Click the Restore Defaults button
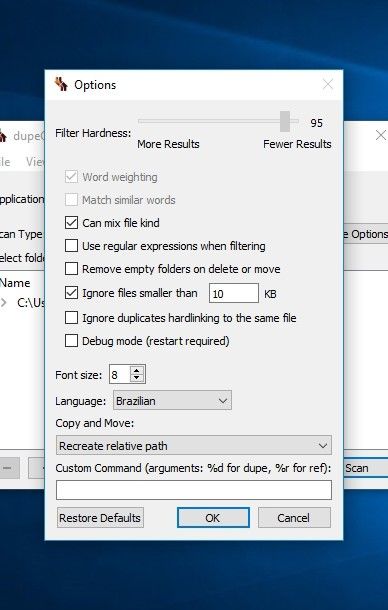The width and height of the screenshot is (388, 610). coord(100,518)
